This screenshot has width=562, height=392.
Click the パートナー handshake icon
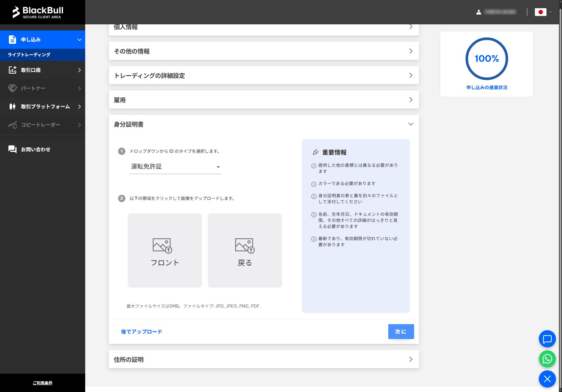[12, 88]
